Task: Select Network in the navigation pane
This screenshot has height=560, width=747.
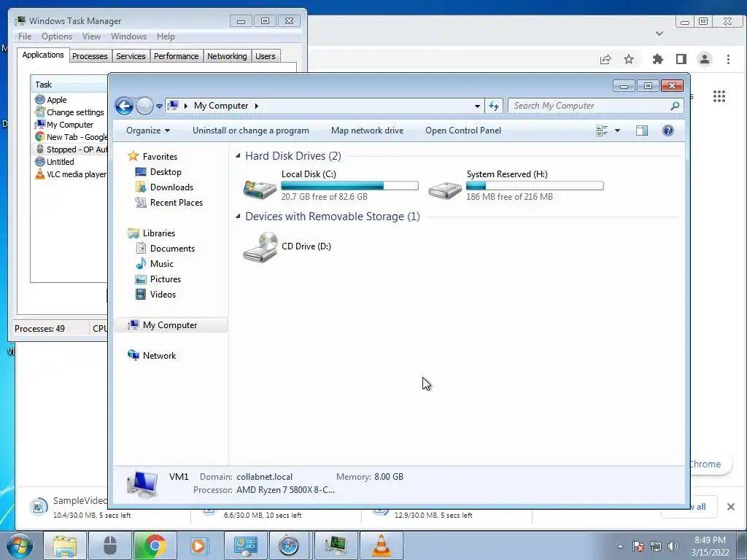Action: click(159, 356)
